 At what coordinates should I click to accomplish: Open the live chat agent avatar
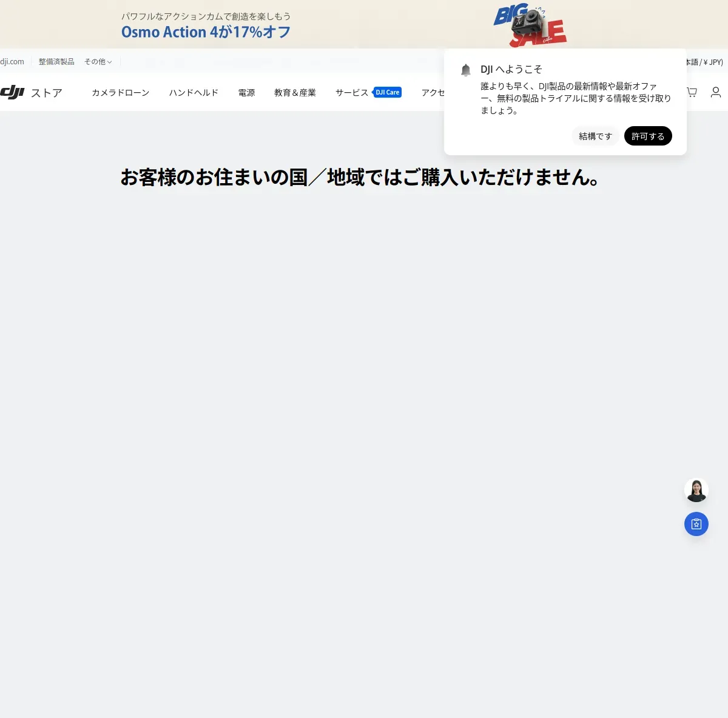point(696,490)
